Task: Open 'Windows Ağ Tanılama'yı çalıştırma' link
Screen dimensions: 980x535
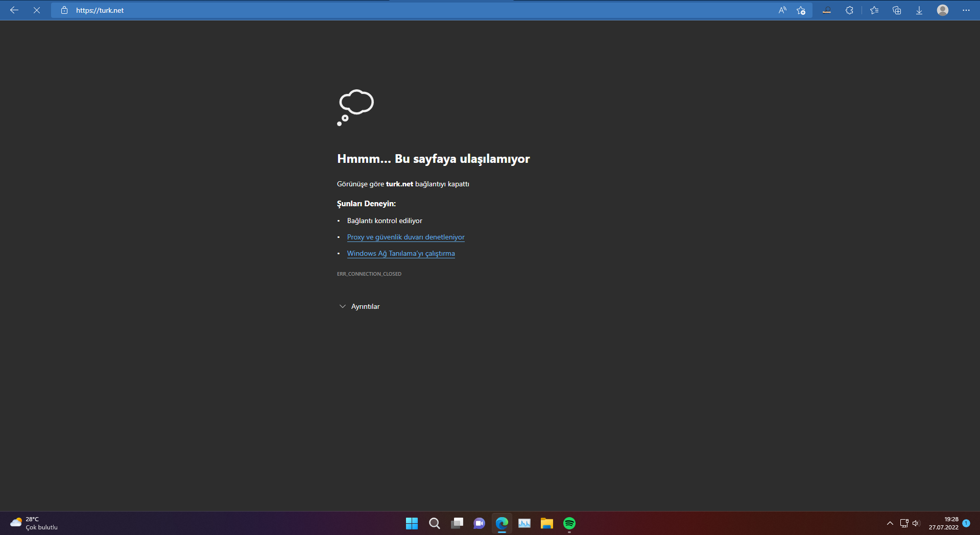Action: pyautogui.click(x=401, y=253)
